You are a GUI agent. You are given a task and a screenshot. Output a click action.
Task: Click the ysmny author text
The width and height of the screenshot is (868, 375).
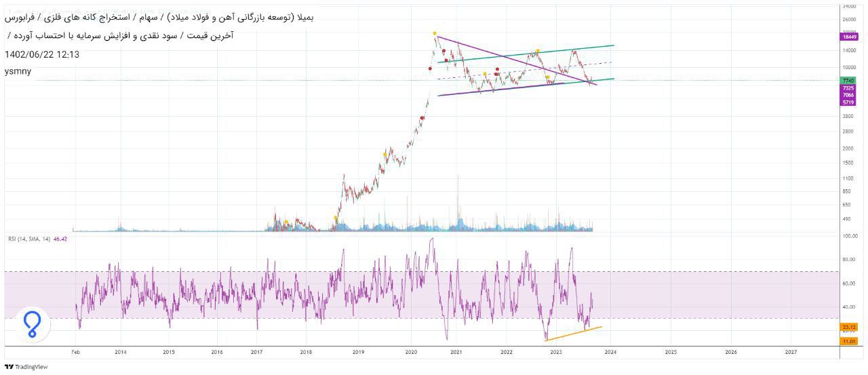18,71
